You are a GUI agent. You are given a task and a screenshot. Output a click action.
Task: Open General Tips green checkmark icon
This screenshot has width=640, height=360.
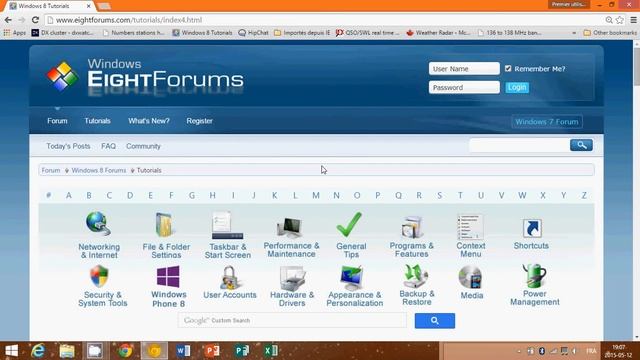tap(349, 224)
